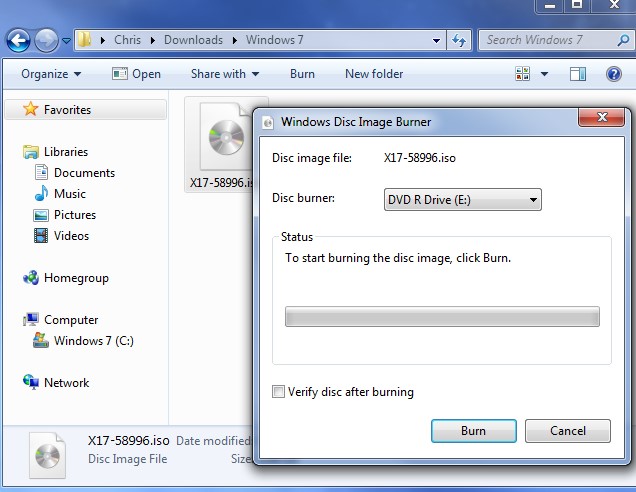
Task: Open the Disc burner drive dropdown
Action: (462, 200)
